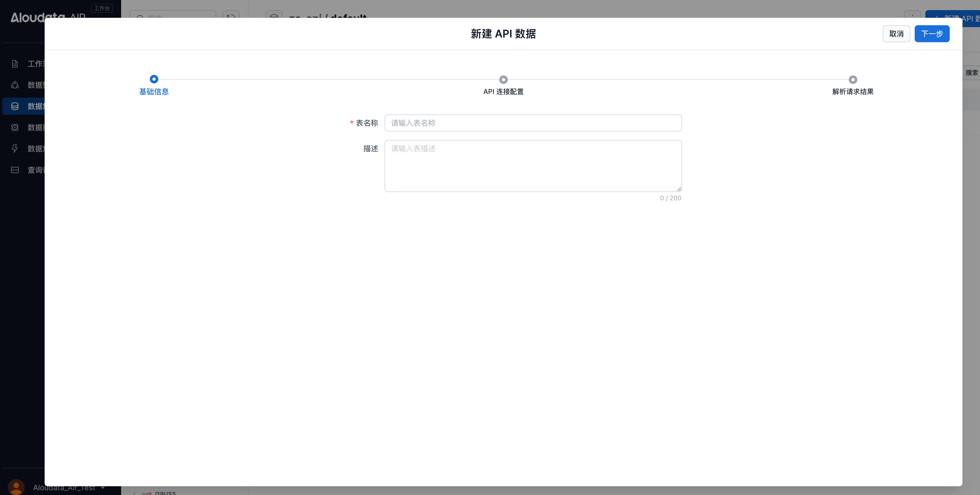The image size is (980, 495).
Task: Click the highlighted database icon in the sidebar
Action: pyautogui.click(x=15, y=106)
